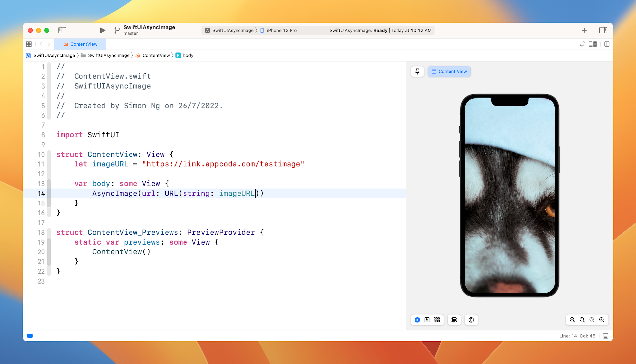The image size is (636, 364).
Task: Click the Content View preview button
Action: click(x=449, y=71)
